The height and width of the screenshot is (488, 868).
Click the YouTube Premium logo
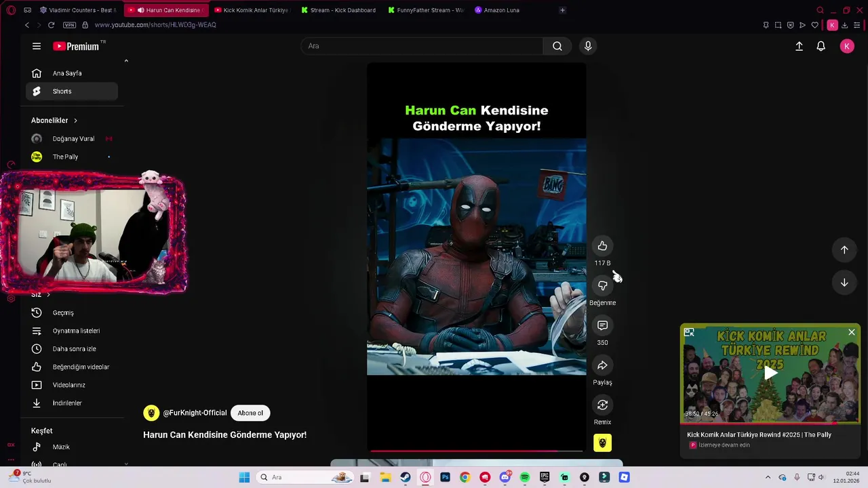coord(76,46)
